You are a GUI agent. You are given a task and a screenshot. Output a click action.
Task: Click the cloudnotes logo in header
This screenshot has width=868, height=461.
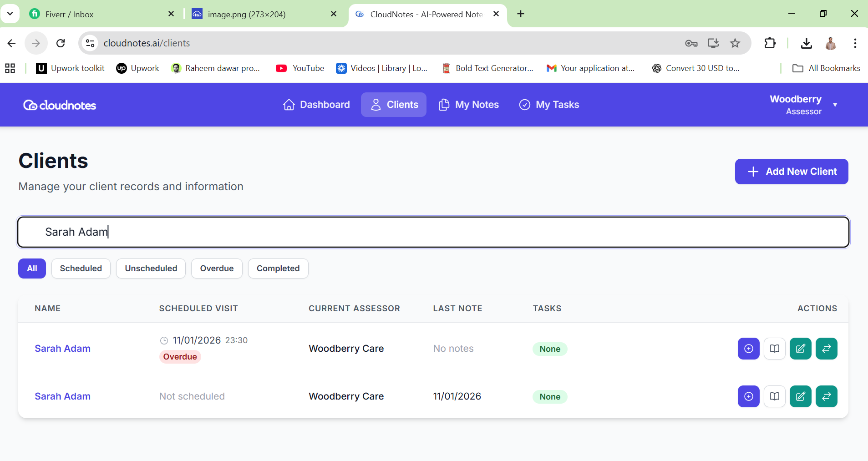[60, 105]
